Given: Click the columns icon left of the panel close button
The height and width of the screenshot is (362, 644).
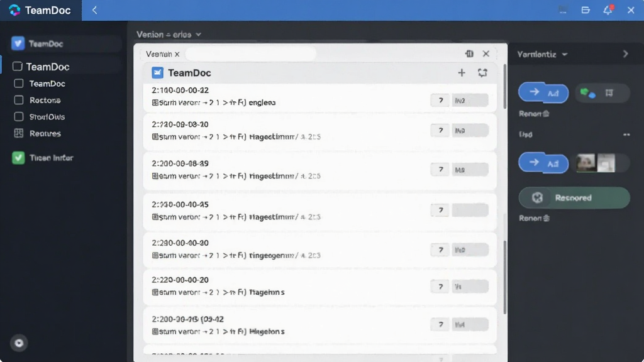Looking at the screenshot, I should (469, 54).
